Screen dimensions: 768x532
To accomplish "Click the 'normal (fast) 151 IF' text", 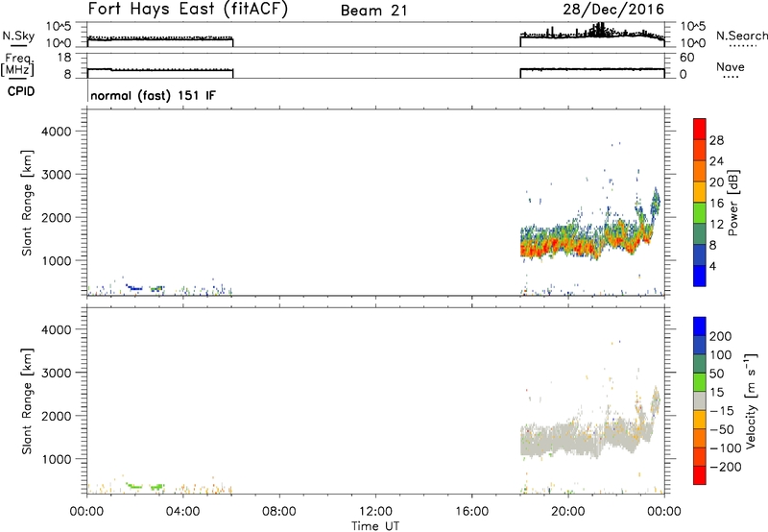I will coord(153,95).
